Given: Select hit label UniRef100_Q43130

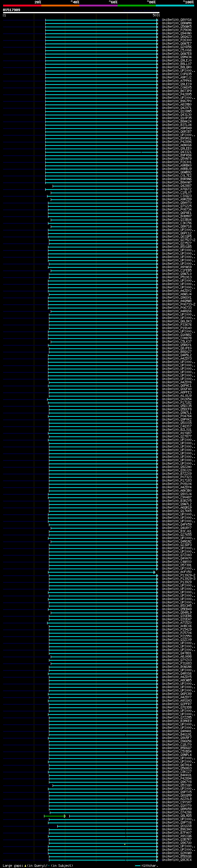Looking at the screenshot, I should (x=176, y=115).
